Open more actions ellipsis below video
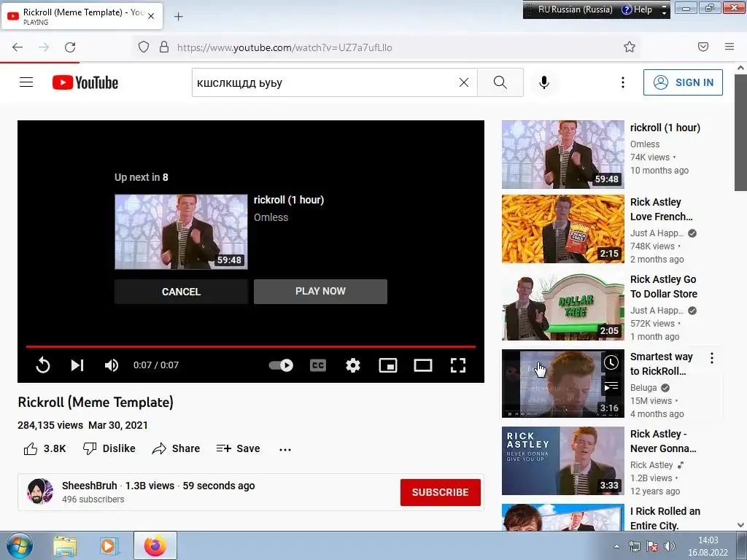 tap(285, 449)
